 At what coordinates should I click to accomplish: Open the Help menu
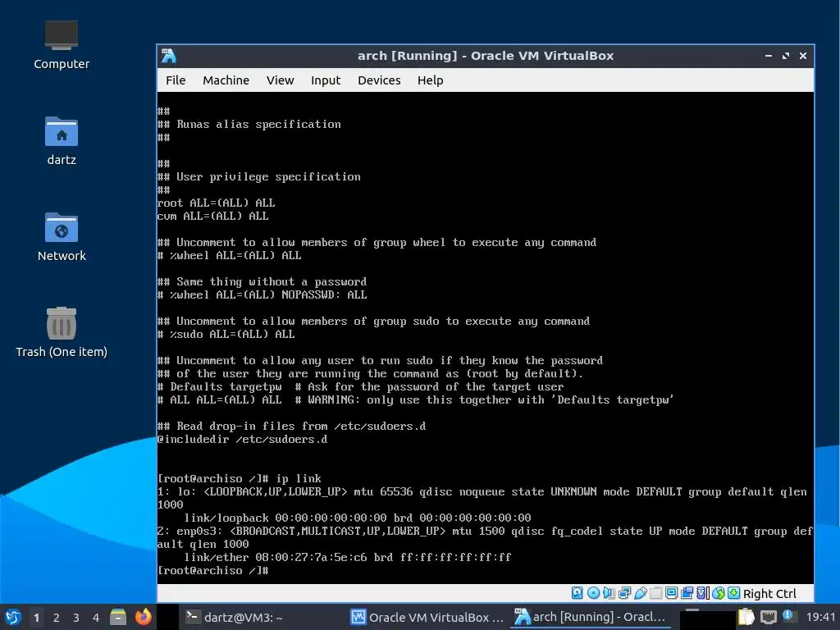[x=430, y=80]
